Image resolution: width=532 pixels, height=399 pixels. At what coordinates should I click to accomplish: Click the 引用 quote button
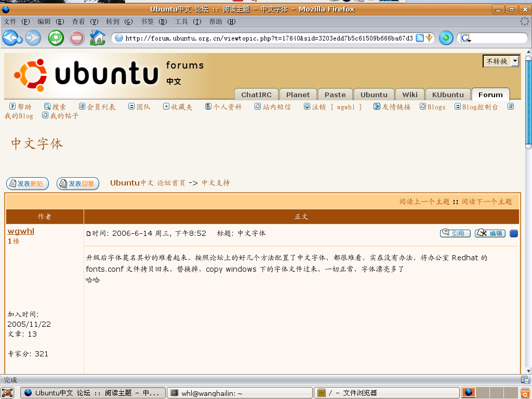pyautogui.click(x=455, y=233)
